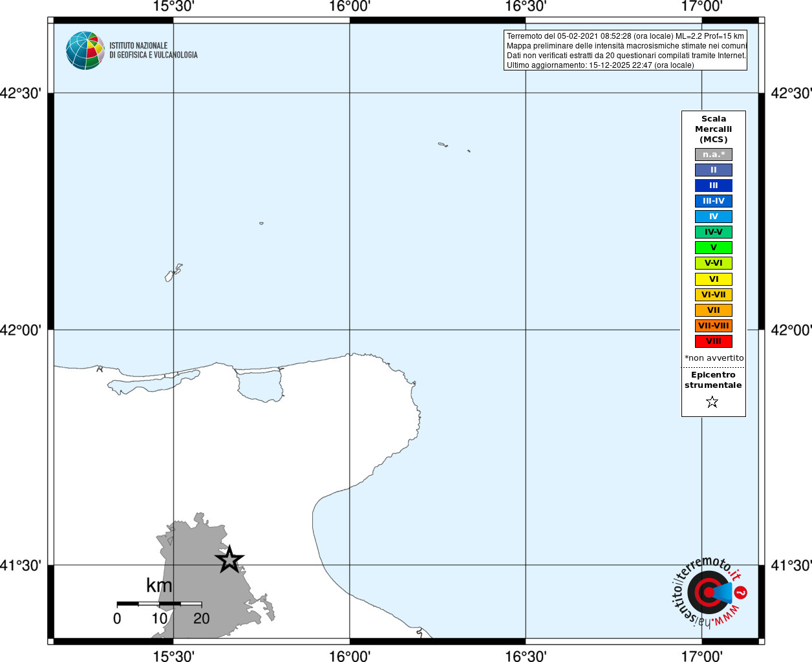
Task: Click the Istituto Nazionale di Geofisica text
Action: pos(153,50)
